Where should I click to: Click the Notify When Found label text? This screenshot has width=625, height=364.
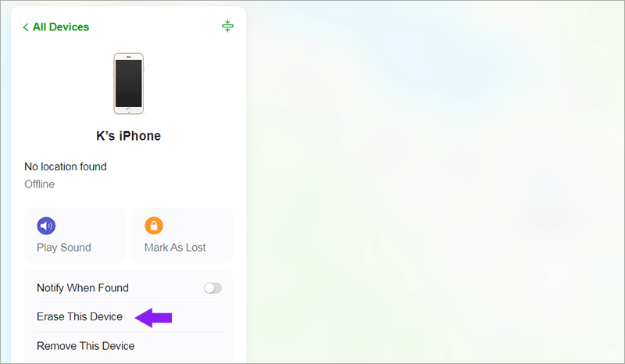83,288
